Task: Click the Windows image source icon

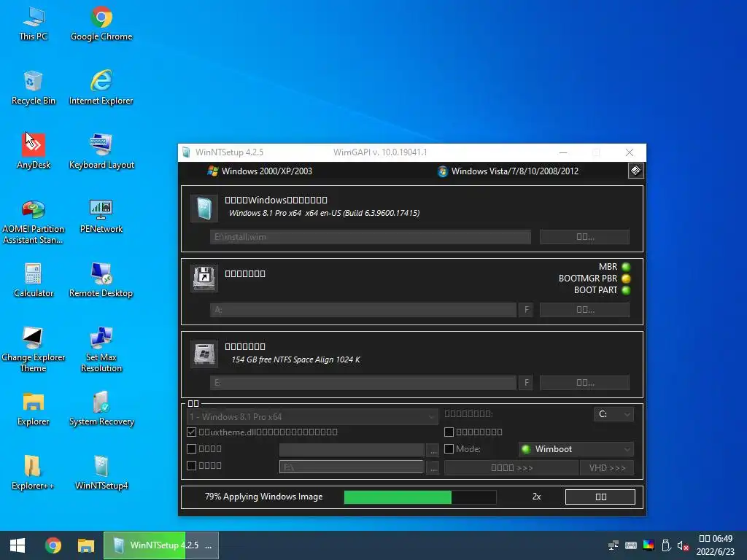Action: 204,209
